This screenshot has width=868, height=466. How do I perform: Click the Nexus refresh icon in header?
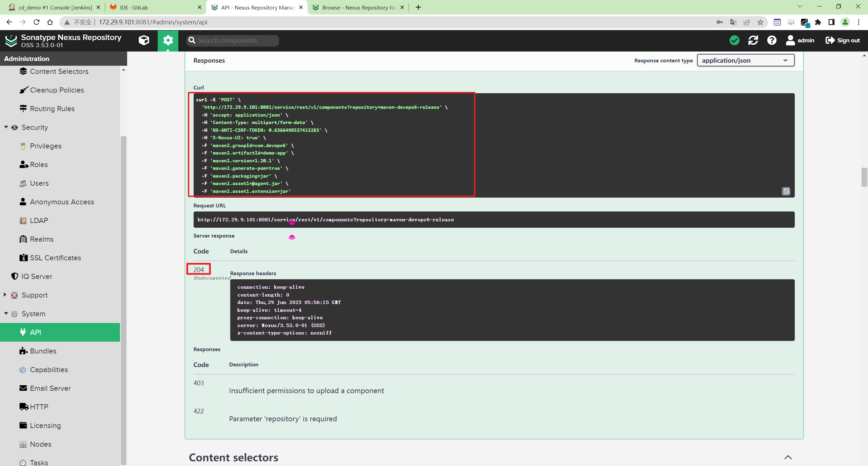(x=753, y=40)
